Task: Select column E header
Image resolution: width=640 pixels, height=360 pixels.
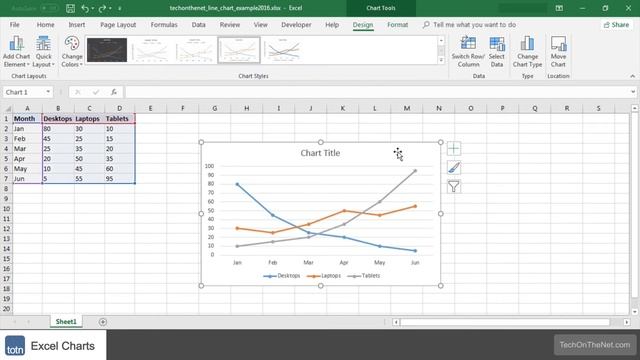Action: click(x=150, y=108)
